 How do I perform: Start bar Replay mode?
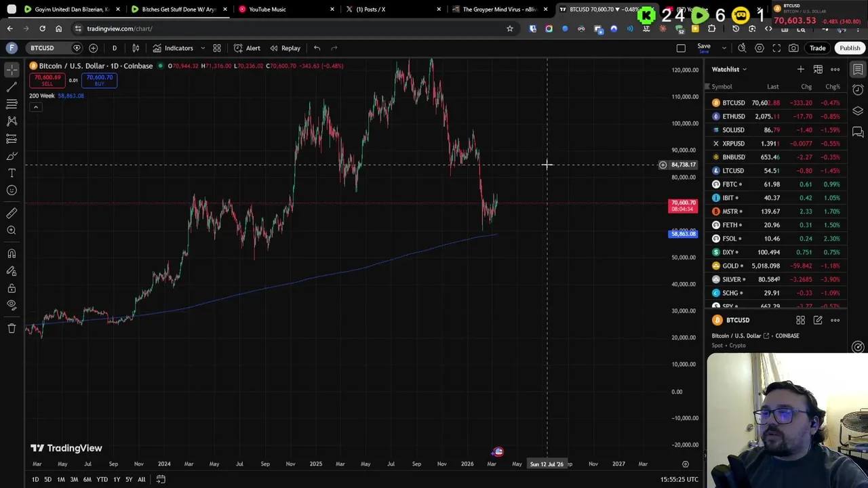coord(285,48)
